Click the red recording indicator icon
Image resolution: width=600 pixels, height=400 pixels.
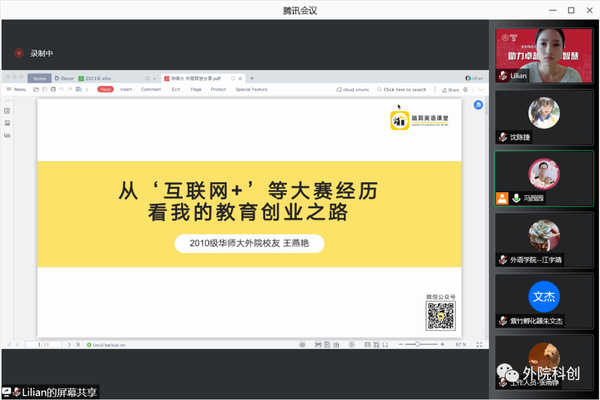(x=19, y=53)
